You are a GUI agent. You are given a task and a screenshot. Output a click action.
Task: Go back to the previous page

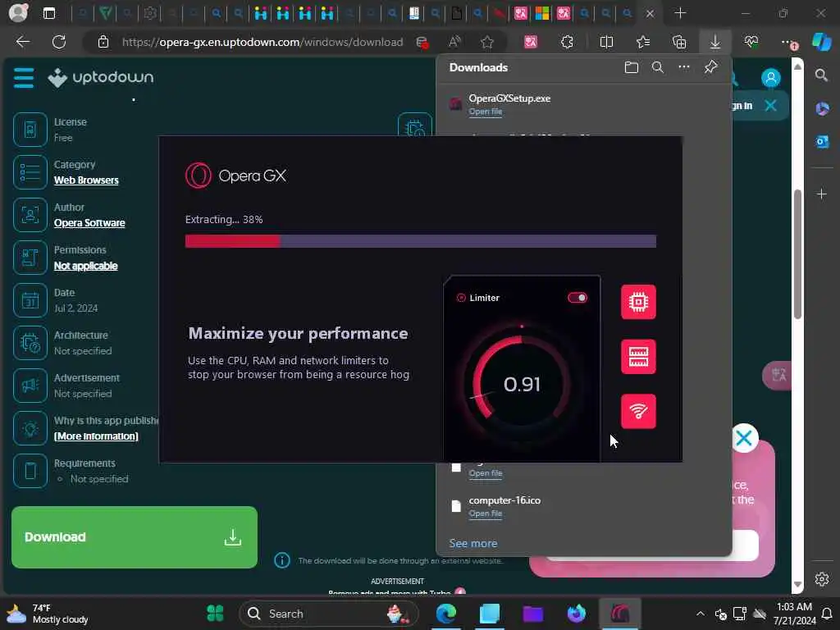click(22, 42)
